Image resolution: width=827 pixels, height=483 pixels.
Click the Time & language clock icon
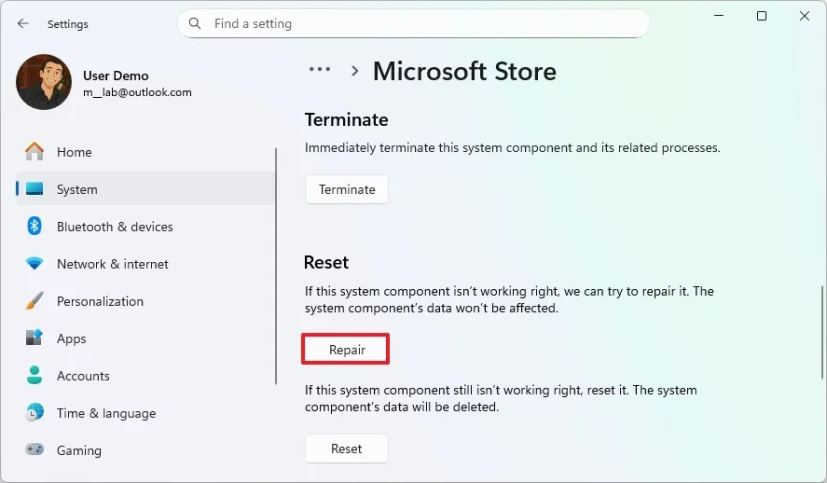(x=35, y=413)
